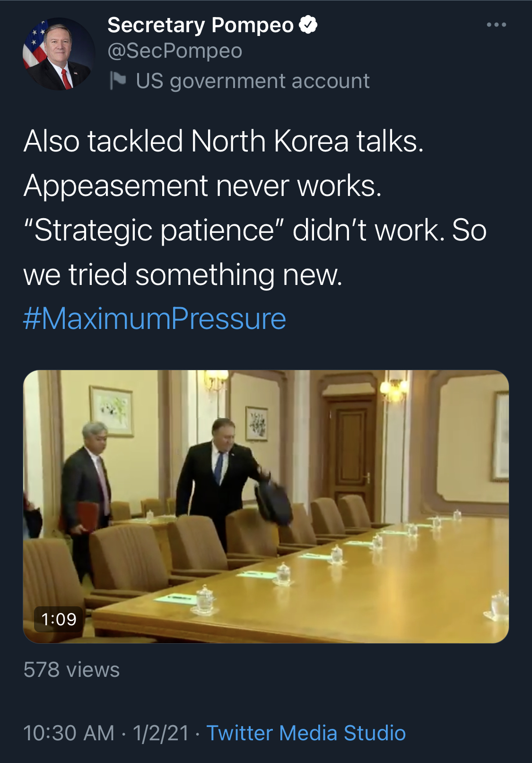Screen dimensions: 532x763
Task: Open the Twitter Media Studio source link
Action: [306, 733]
